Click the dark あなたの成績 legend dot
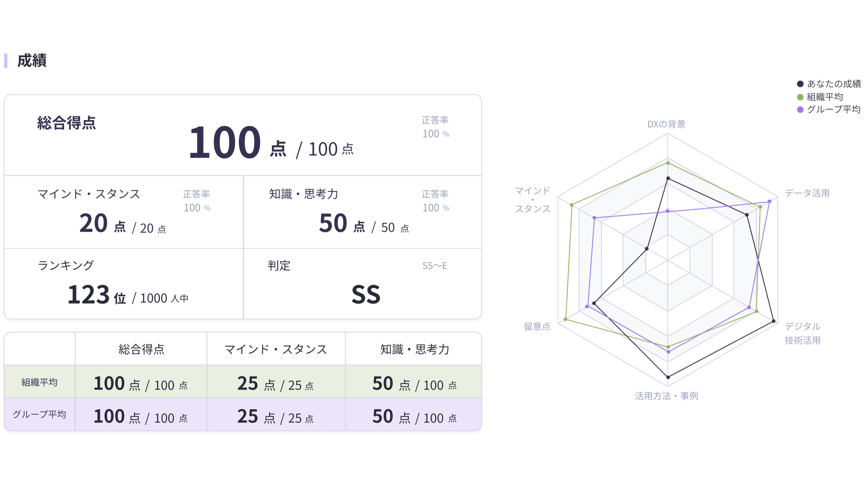868x488 pixels. [x=800, y=84]
